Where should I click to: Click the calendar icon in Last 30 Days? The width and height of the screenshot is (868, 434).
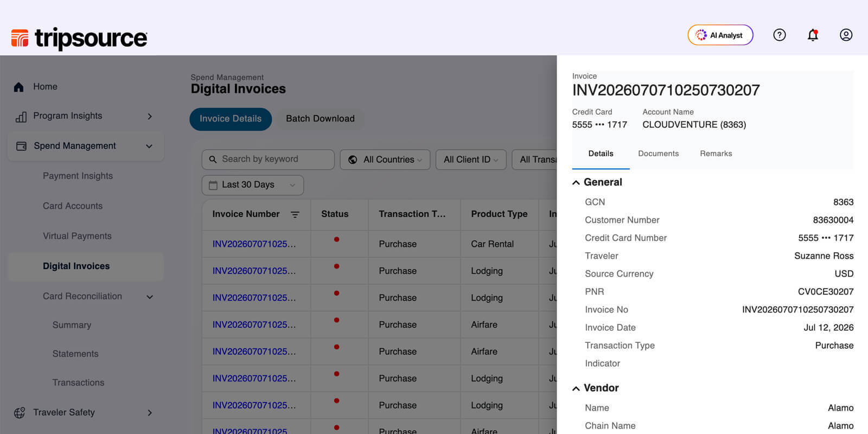tap(213, 185)
